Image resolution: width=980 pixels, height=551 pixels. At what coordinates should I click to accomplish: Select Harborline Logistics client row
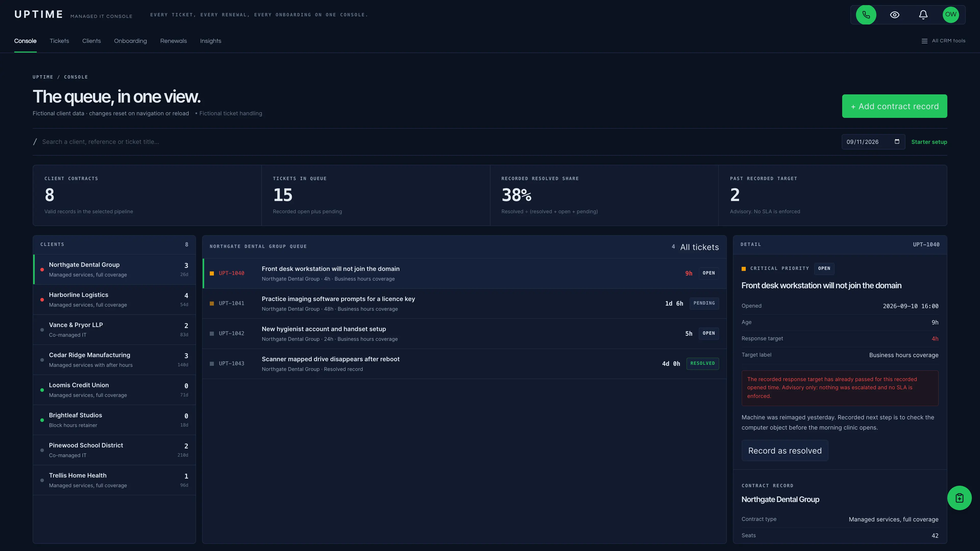pyautogui.click(x=114, y=299)
